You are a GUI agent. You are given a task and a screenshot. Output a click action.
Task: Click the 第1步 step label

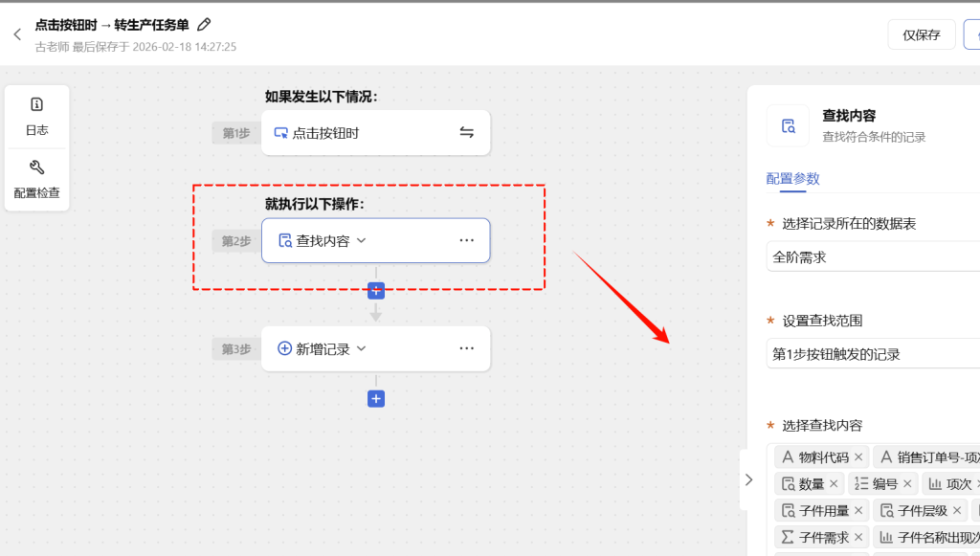[x=236, y=133]
